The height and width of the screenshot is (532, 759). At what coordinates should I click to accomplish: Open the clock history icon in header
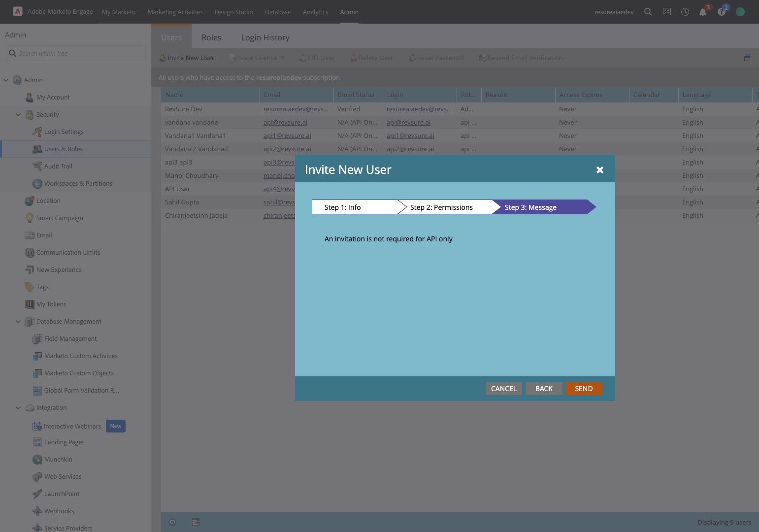coord(685,12)
